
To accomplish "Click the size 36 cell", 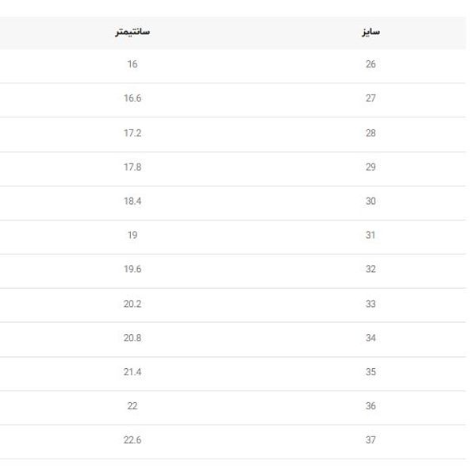I will coord(370,406).
